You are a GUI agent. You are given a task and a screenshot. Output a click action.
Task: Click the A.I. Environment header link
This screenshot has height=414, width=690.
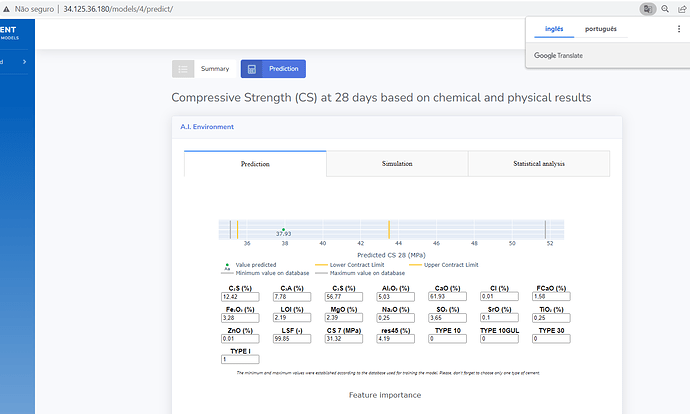[x=207, y=127]
